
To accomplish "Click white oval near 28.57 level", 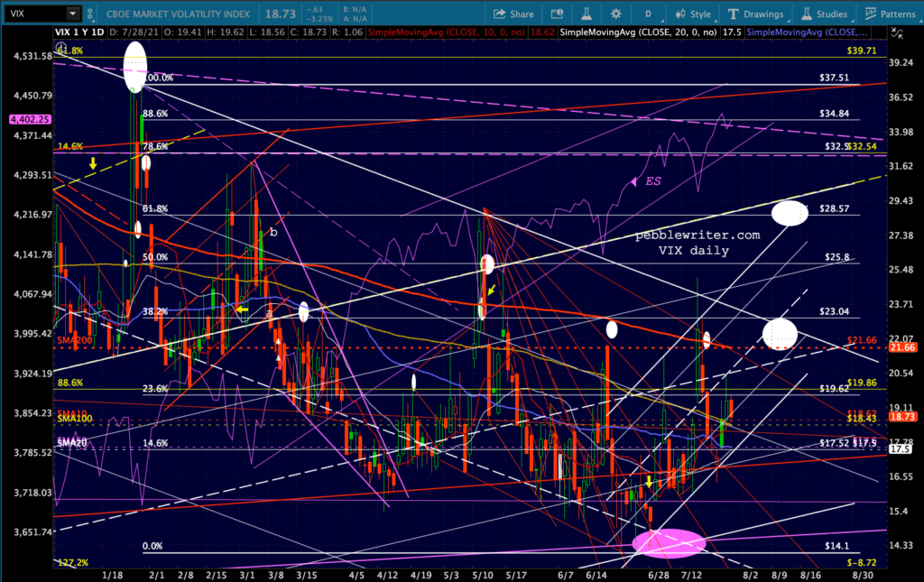I will pyautogui.click(x=790, y=213).
